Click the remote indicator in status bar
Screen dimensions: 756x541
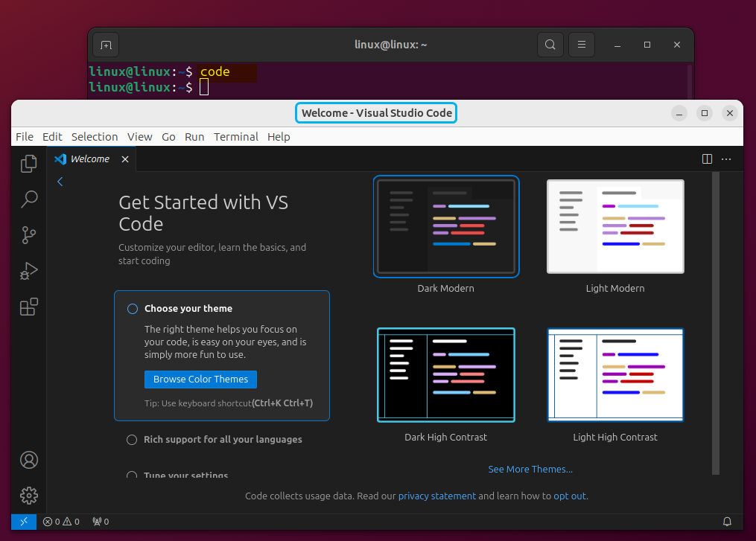pos(23,522)
